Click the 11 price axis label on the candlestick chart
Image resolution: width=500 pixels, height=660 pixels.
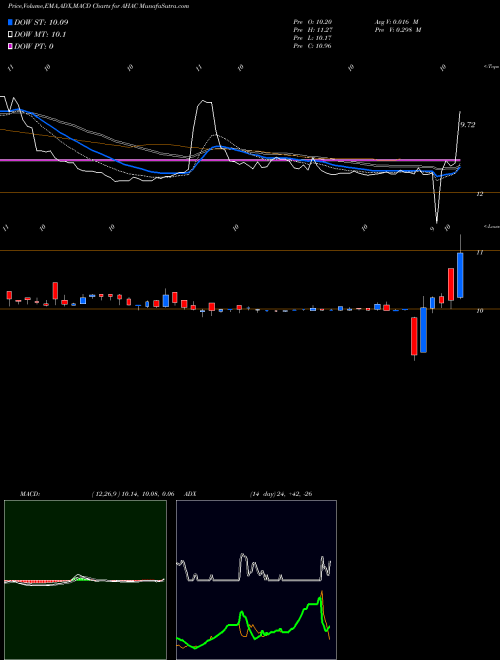[479, 253]
